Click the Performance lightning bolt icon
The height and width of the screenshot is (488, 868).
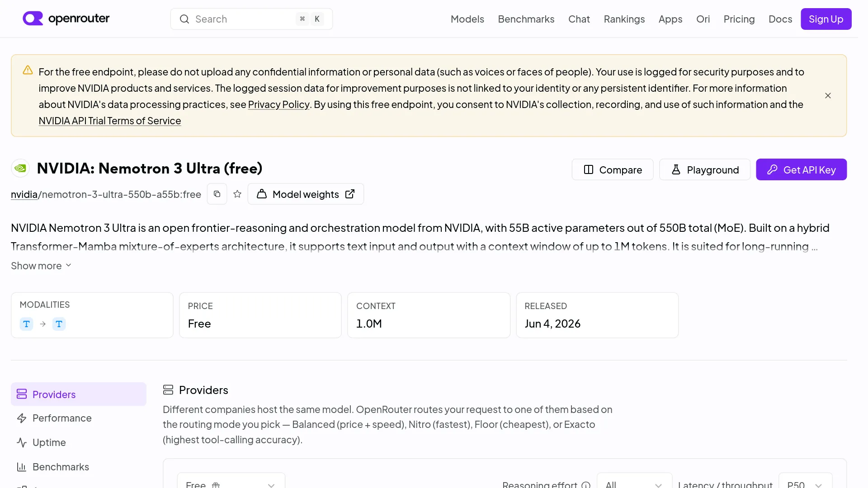(x=22, y=418)
